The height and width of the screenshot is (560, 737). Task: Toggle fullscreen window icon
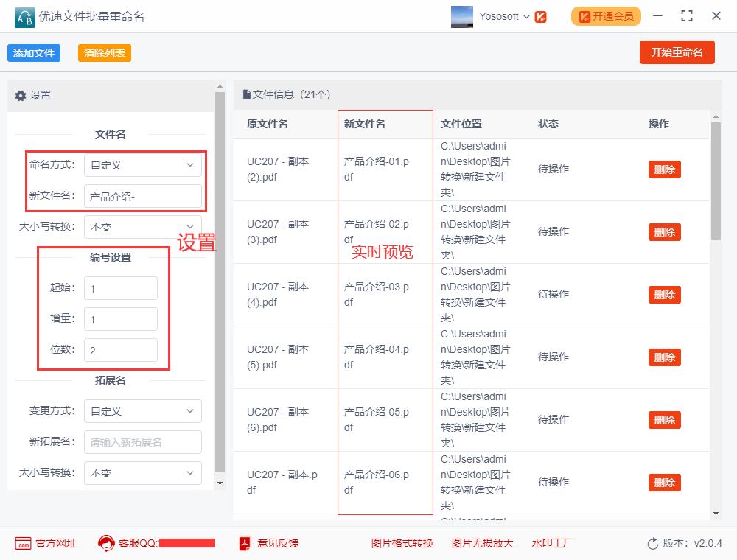(687, 16)
